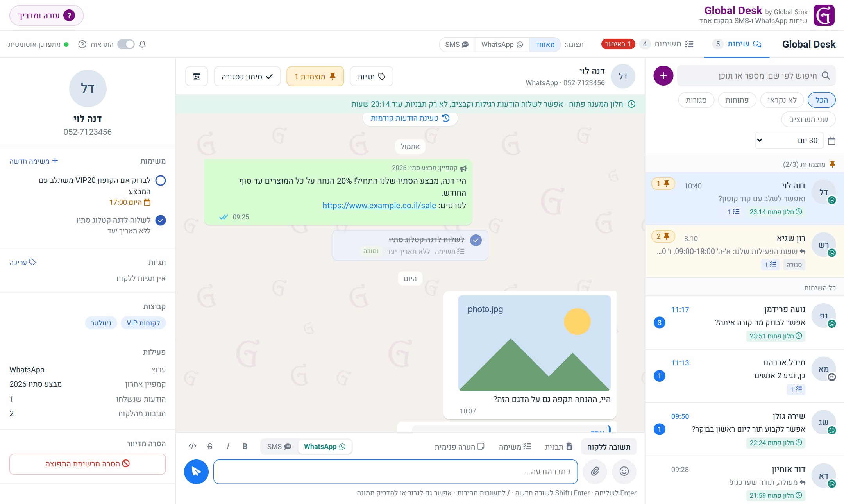Toggle italic formatting in composer
Screen dimensions: 844x504
(x=228, y=446)
